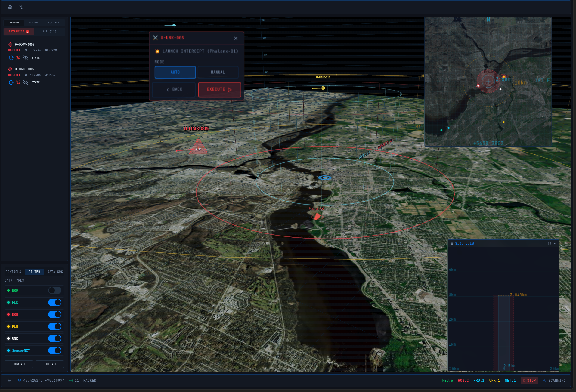Switch to the TACTICAL tab

tap(14, 23)
